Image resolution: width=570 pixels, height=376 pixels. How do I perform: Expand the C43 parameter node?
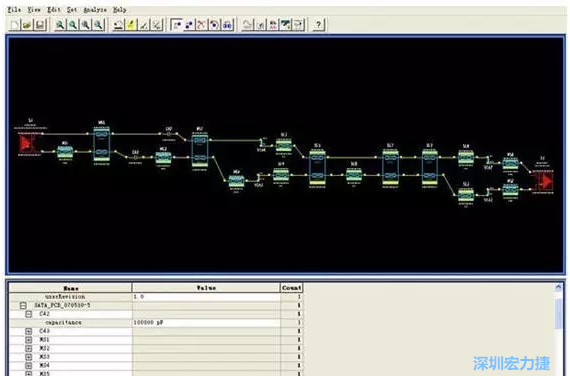(x=29, y=331)
